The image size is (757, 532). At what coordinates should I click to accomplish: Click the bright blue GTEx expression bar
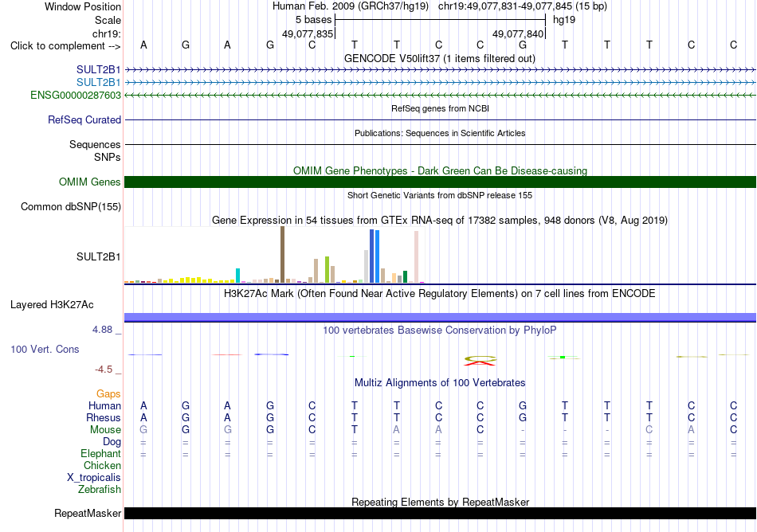coord(377,256)
